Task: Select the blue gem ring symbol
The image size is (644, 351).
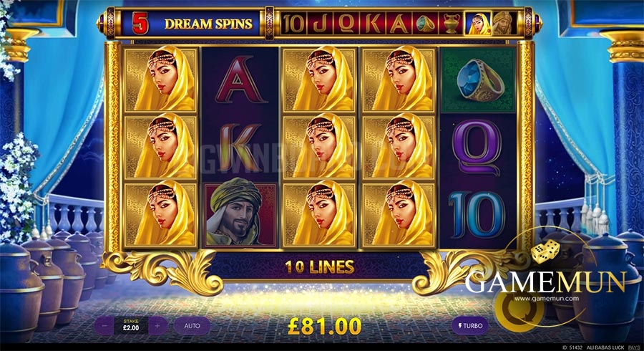Action: 478,80
